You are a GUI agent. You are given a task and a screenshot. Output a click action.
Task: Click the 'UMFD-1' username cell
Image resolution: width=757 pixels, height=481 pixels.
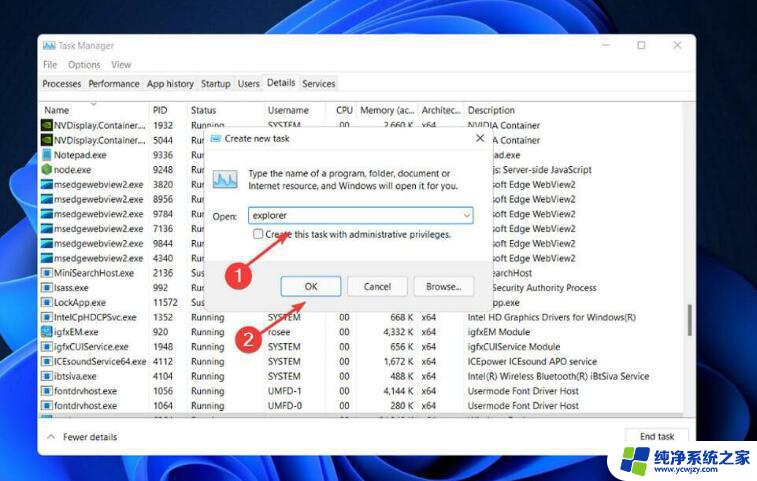[285, 391]
